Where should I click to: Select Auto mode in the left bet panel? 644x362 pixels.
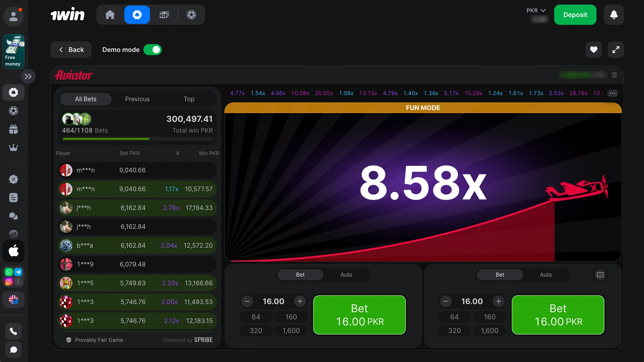click(x=346, y=275)
